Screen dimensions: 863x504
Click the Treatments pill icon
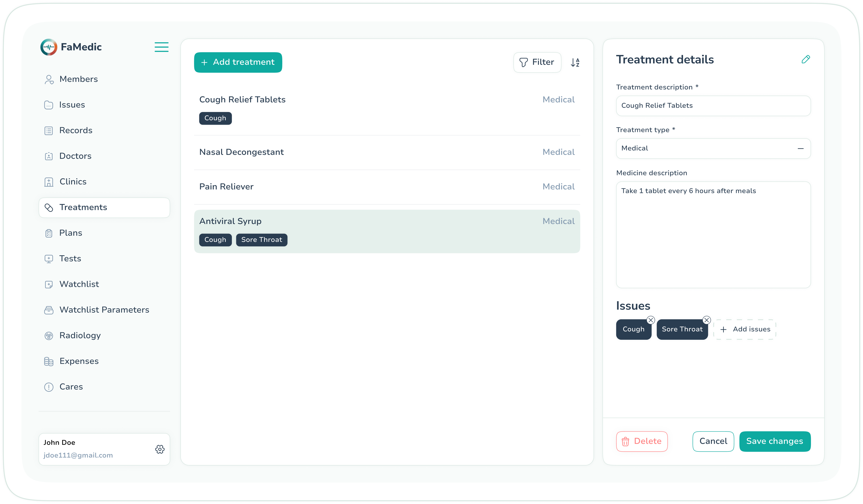(49, 208)
